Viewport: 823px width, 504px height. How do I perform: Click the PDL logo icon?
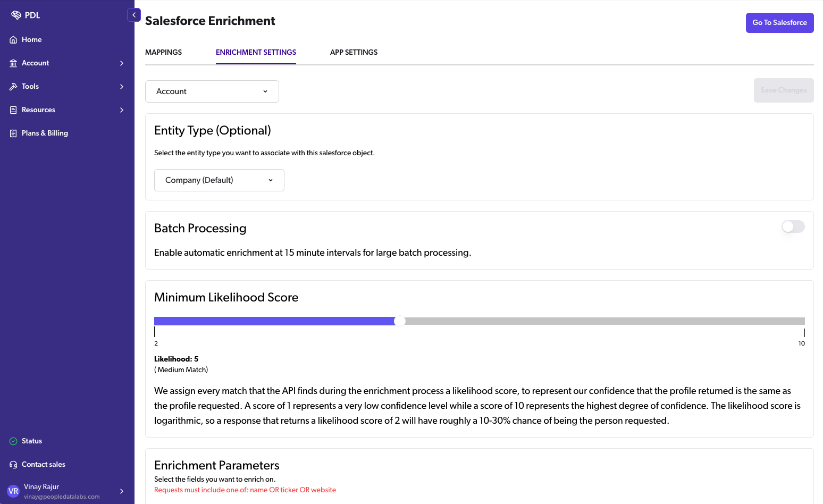click(x=16, y=15)
